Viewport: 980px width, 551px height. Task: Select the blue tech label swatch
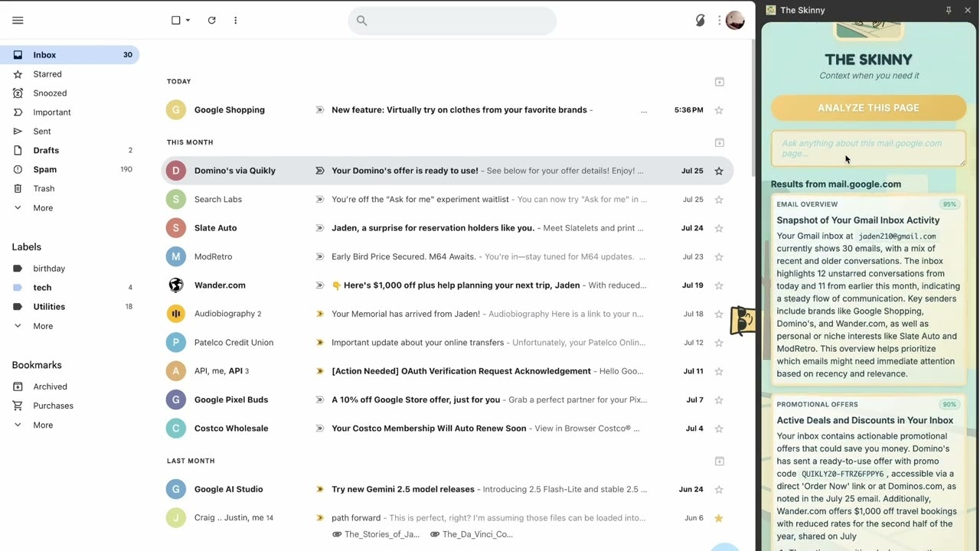click(x=18, y=288)
